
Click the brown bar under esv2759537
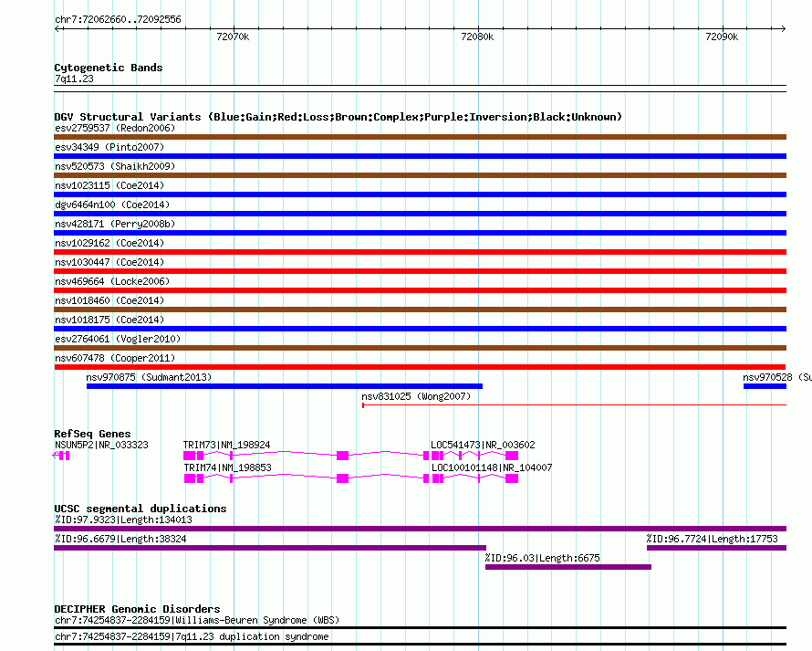pyautogui.click(x=420, y=137)
